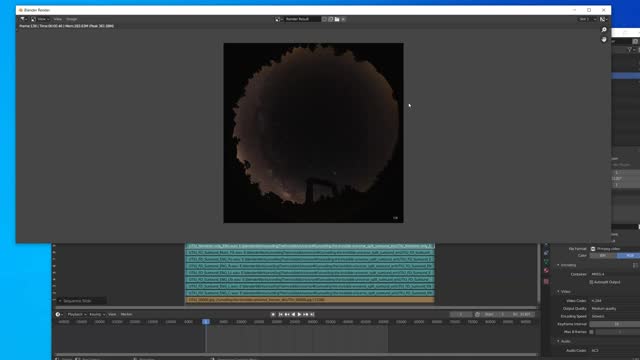This screenshot has width=640, height=360.
Task: Open the editor type menu in Blender Render window
Action: pyautogui.click(x=23, y=19)
